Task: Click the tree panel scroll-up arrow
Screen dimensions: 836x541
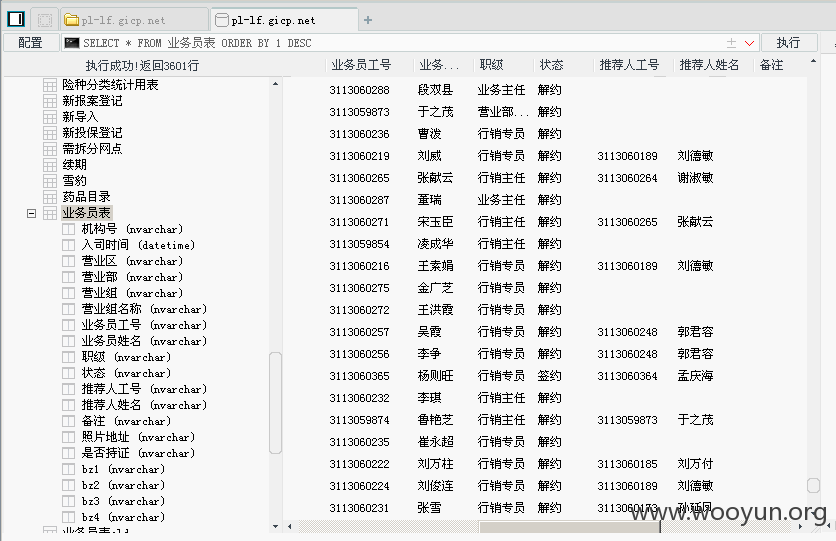Action: pos(275,84)
